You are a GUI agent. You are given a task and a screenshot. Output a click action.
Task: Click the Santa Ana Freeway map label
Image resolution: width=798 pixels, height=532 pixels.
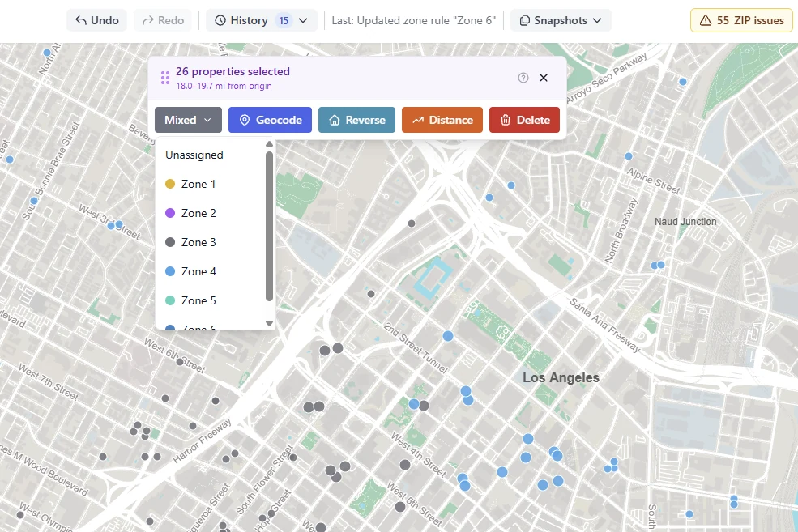[x=604, y=326]
